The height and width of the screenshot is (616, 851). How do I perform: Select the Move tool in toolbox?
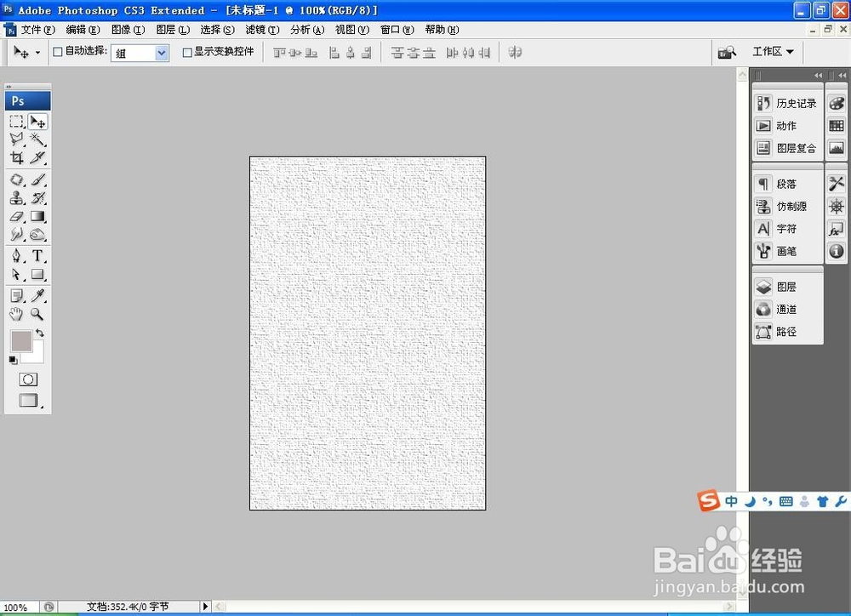coord(37,122)
